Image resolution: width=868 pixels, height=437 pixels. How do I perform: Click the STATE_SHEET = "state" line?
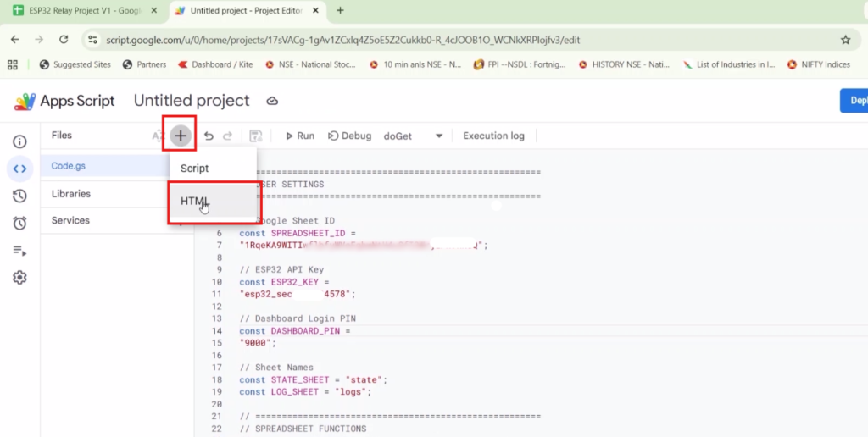pyautogui.click(x=314, y=380)
